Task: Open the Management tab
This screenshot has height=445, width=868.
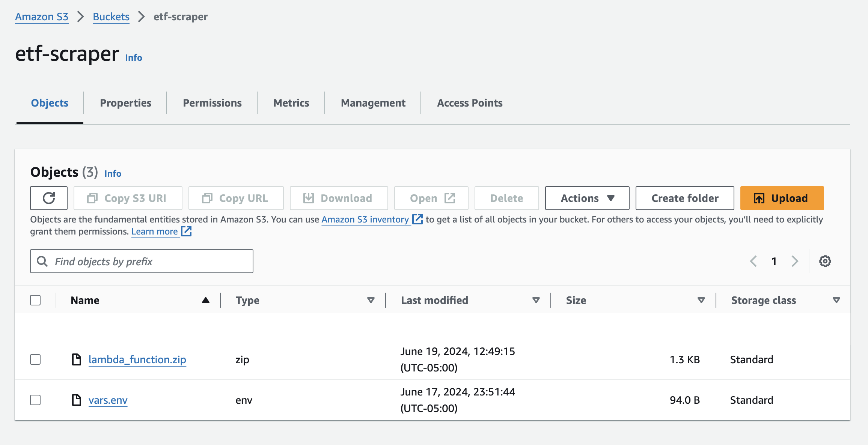Action: [x=373, y=103]
